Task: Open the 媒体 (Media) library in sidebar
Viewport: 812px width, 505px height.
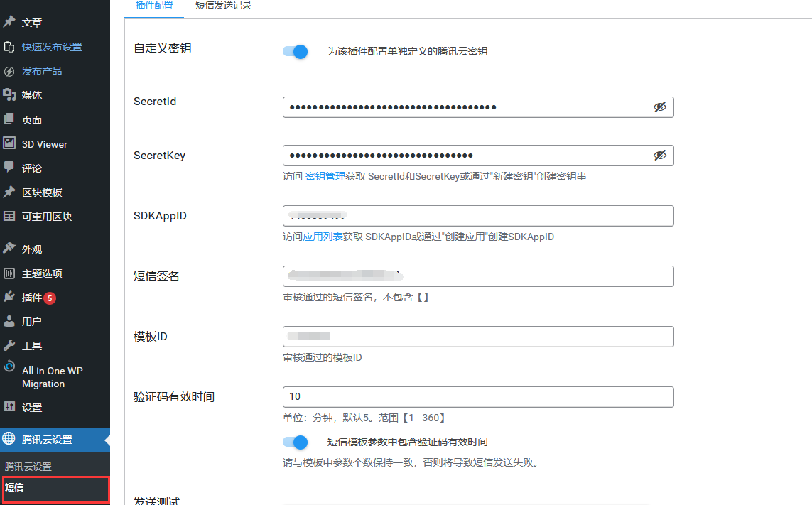Action: tap(31, 94)
